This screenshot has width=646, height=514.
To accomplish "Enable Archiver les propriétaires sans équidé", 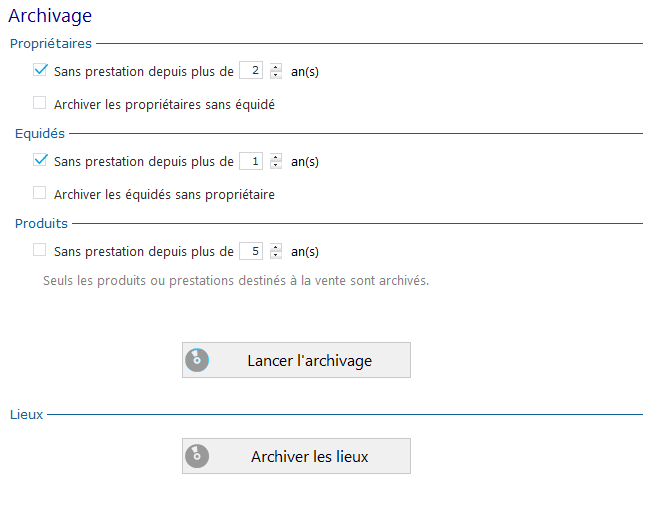I will click(40, 103).
